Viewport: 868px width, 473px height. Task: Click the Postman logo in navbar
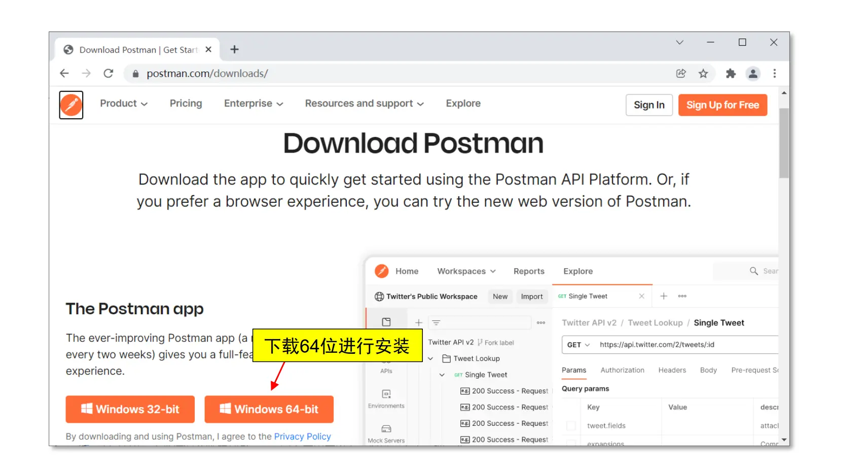tap(71, 105)
